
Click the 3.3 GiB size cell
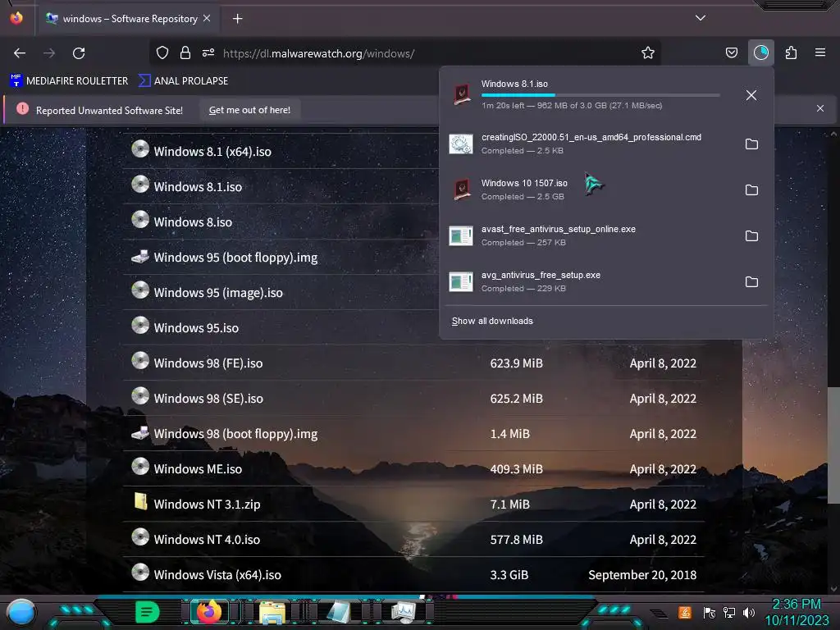point(509,575)
